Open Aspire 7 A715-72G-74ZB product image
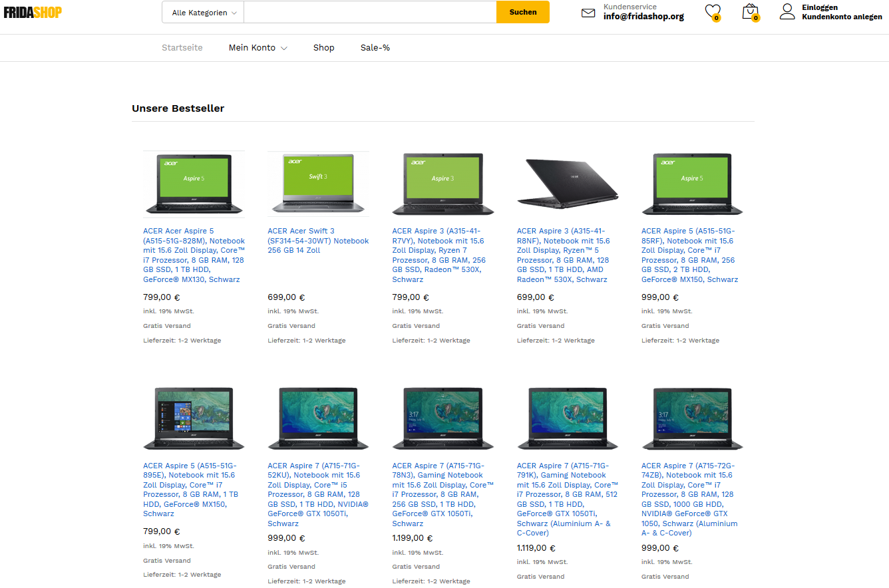Viewport: 889px width, 588px height. coord(692,418)
